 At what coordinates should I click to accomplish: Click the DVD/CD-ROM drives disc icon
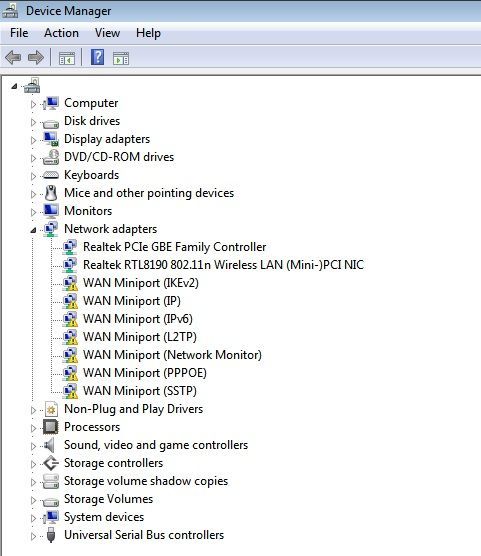click(x=51, y=157)
